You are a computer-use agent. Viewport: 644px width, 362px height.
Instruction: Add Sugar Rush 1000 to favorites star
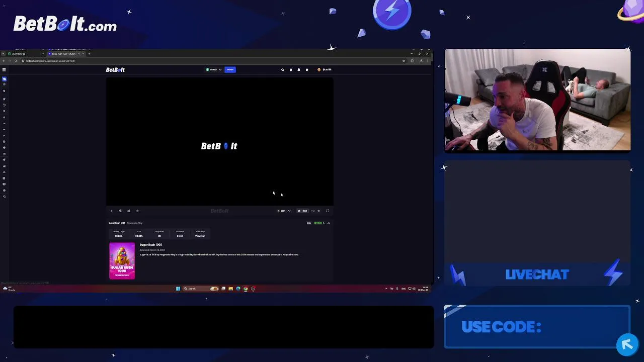[137, 211]
